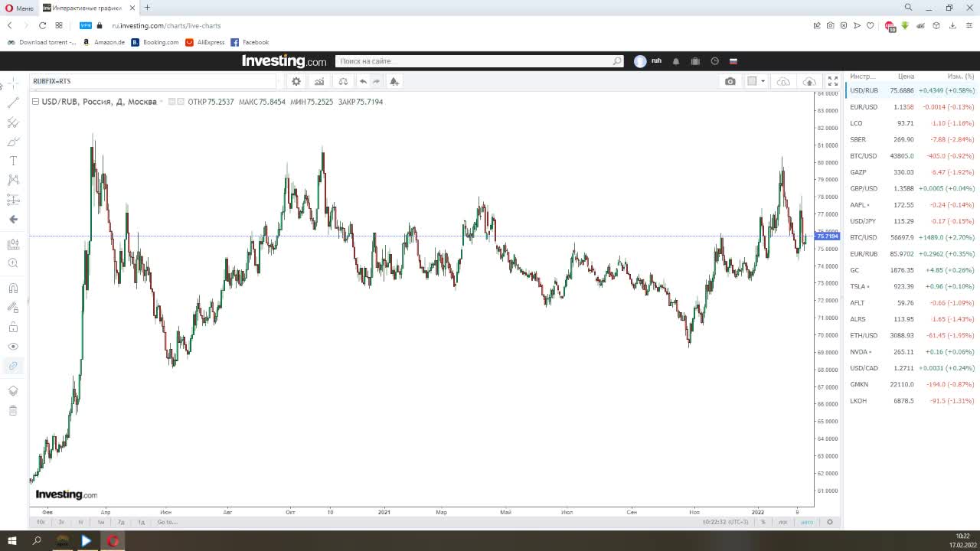Select the brush drawing tool
This screenshot has width=980, height=551.
click(x=13, y=142)
